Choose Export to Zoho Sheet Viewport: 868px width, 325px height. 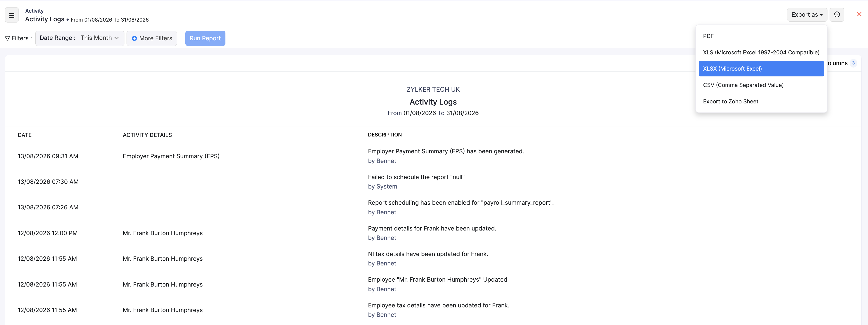761,102
